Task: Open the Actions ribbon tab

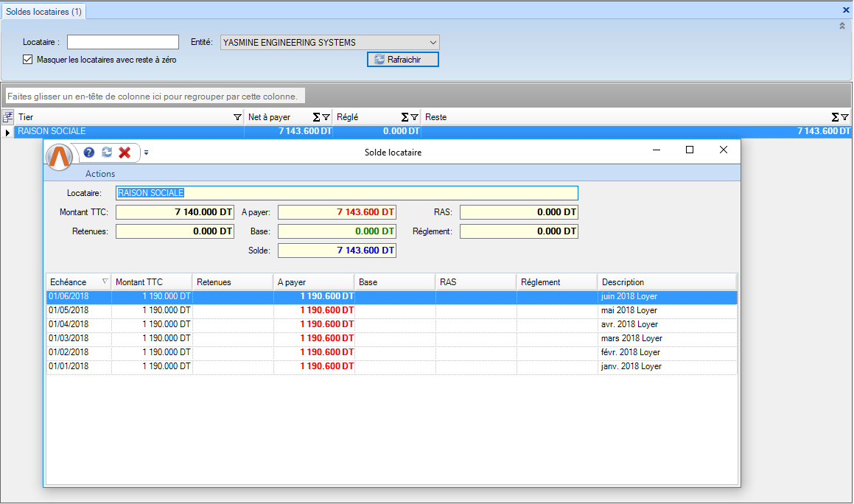Action: [100, 174]
